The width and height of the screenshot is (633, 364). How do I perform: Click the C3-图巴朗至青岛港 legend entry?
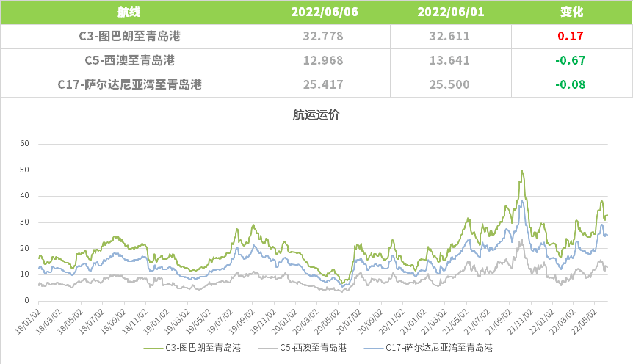pos(192,347)
